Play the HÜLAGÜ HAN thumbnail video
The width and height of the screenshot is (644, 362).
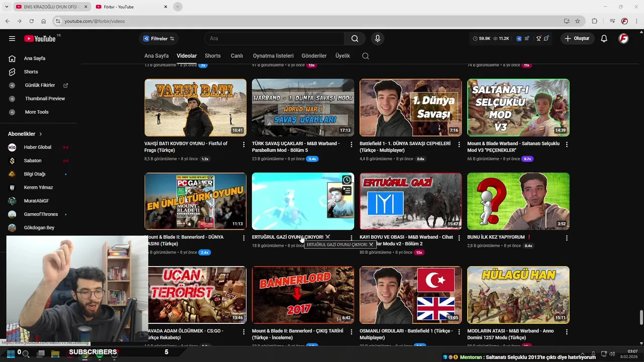518,295
